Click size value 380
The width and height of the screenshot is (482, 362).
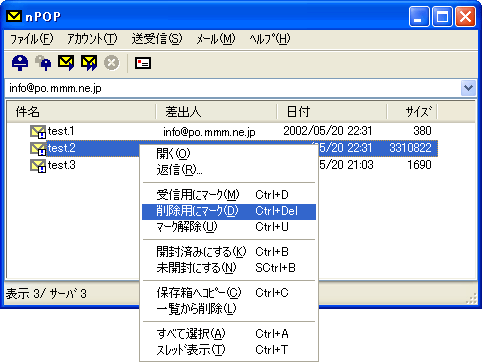click(422, 131)
